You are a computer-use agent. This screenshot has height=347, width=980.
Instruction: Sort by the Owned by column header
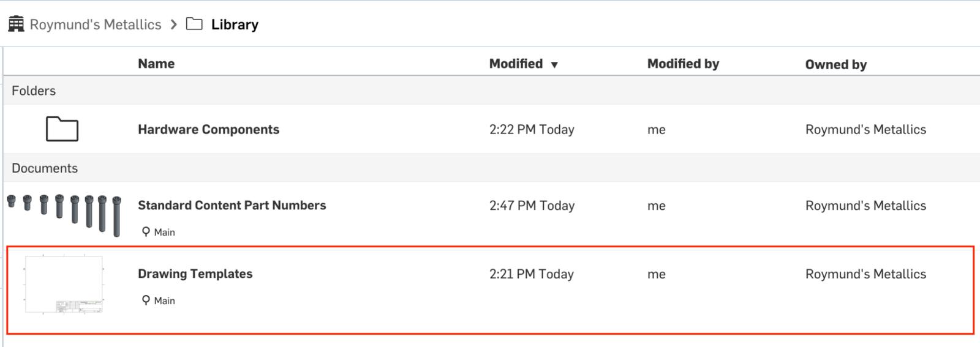pyautogui.click(x=835, y=64)
